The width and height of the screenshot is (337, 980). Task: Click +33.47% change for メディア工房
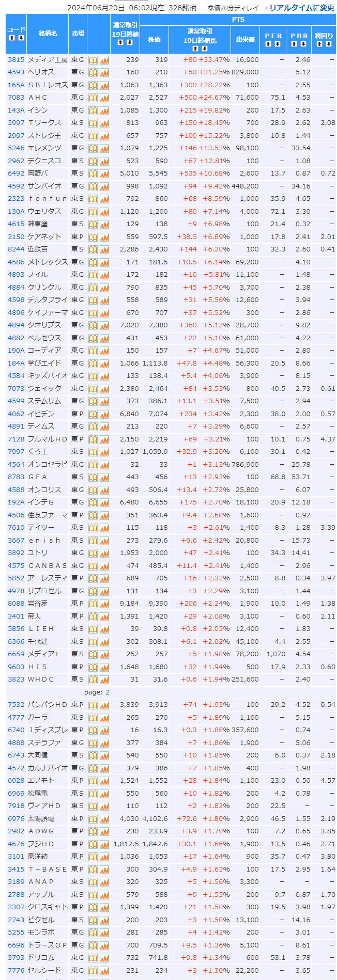214,60
